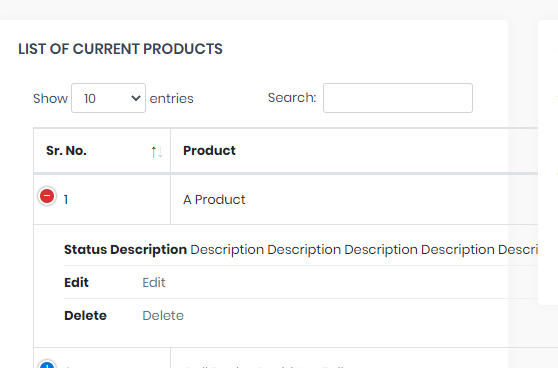Focus the Search input field
This screenshot has width=558, height=368.
click(x=398, y=98)
